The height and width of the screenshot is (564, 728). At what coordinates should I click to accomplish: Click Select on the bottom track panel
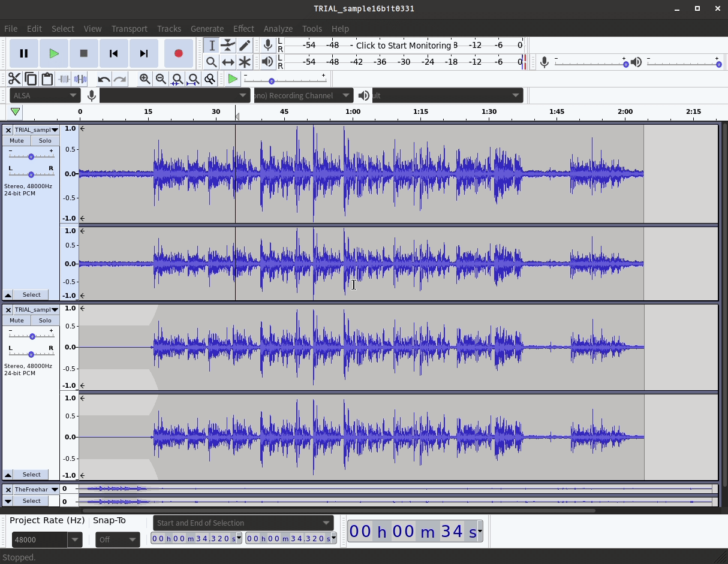pos(31,500)
